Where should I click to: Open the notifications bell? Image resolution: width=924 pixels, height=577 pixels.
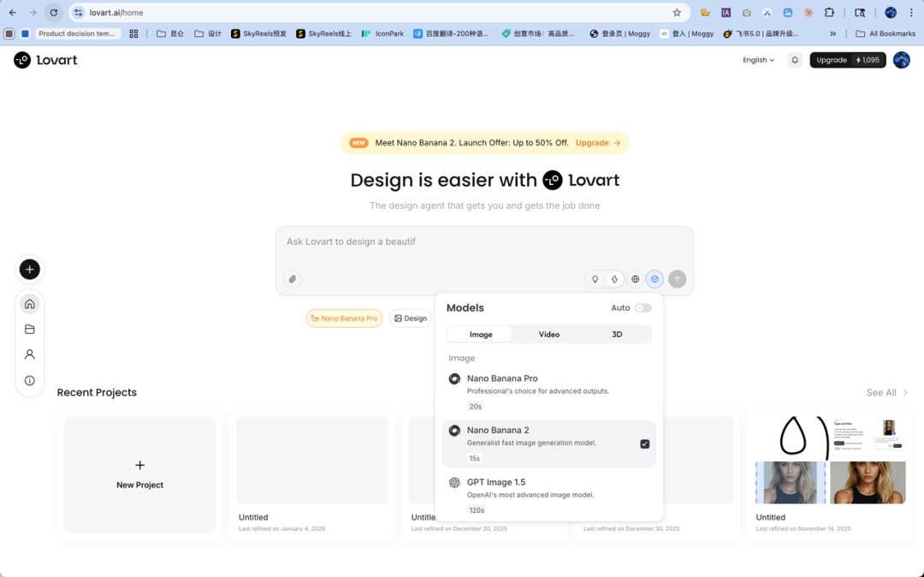click(x=794, y=60)
